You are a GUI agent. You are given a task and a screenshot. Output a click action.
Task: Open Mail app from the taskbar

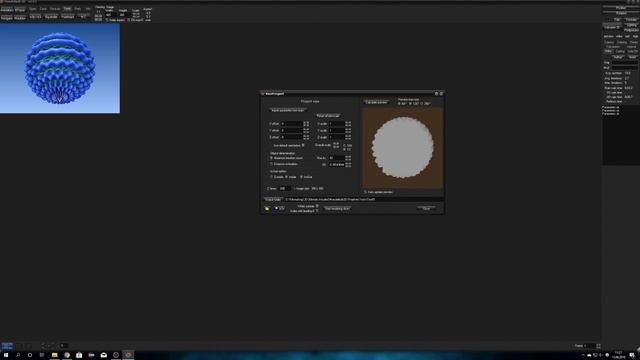[104, 355]
